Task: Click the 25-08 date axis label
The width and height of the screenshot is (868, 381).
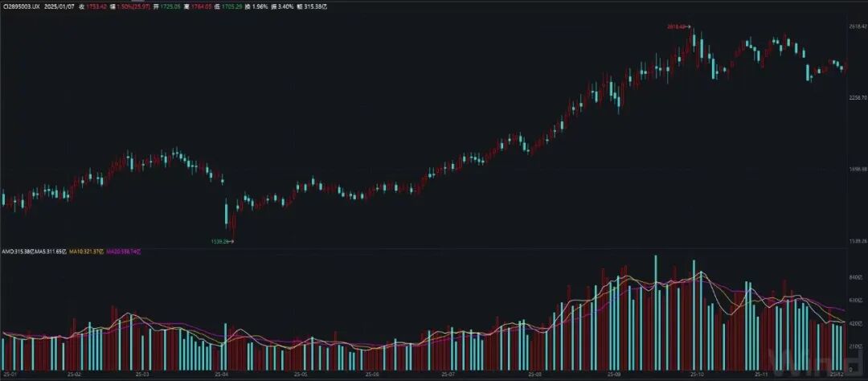Action: coord(535,375)
